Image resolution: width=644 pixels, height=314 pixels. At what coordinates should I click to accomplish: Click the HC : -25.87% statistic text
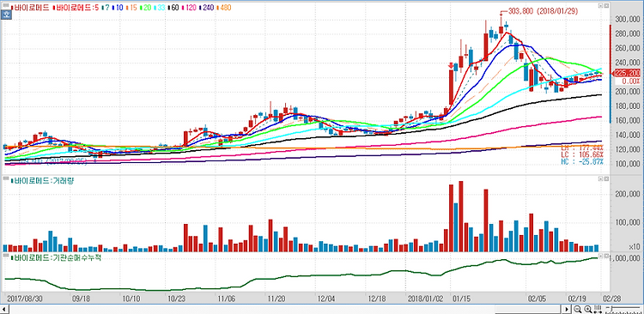582,162
